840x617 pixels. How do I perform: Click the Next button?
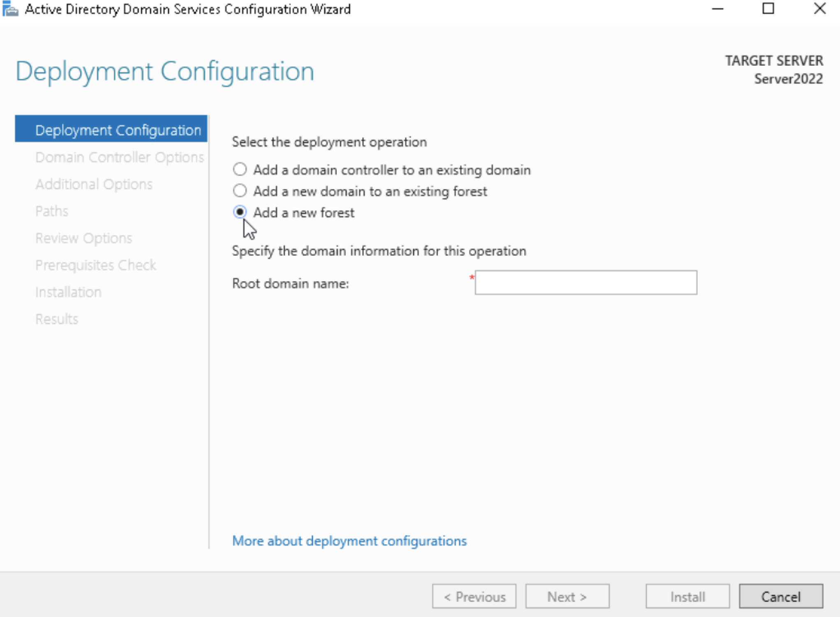tap(567, 596)
